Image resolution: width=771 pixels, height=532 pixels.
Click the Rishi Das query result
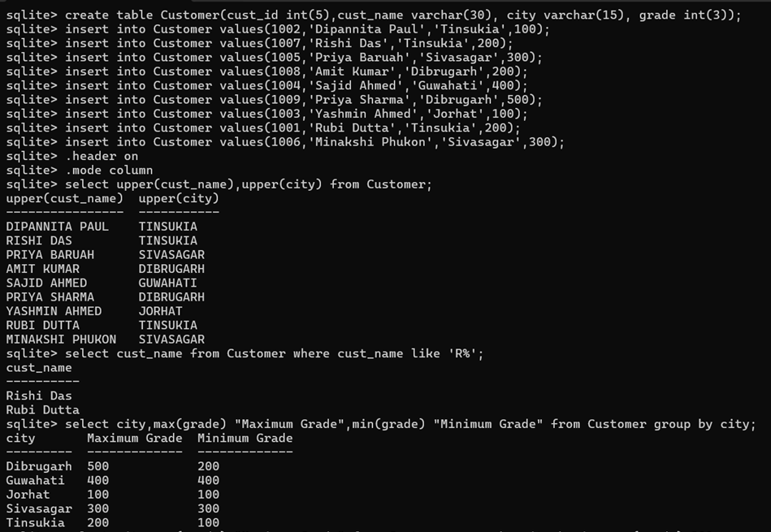[39, 396]
